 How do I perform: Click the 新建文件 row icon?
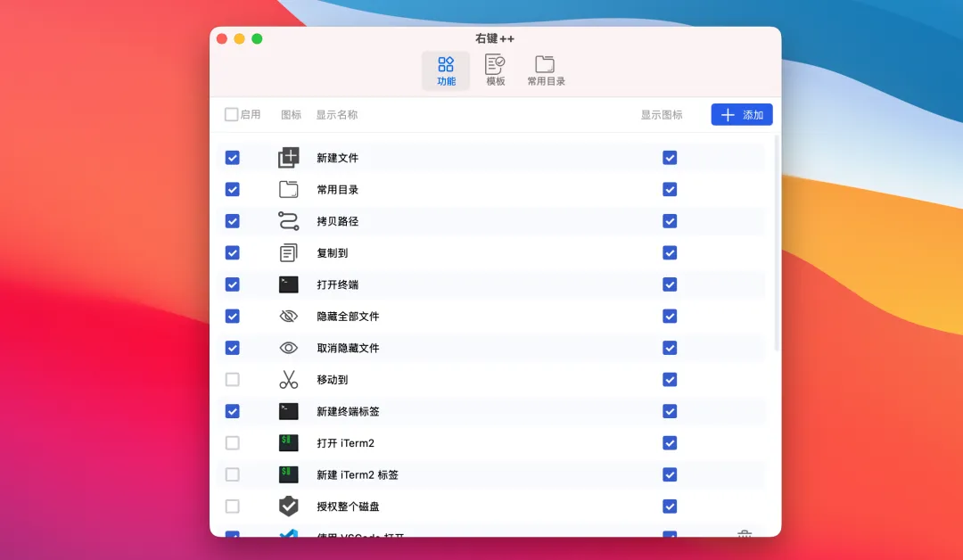289,158
